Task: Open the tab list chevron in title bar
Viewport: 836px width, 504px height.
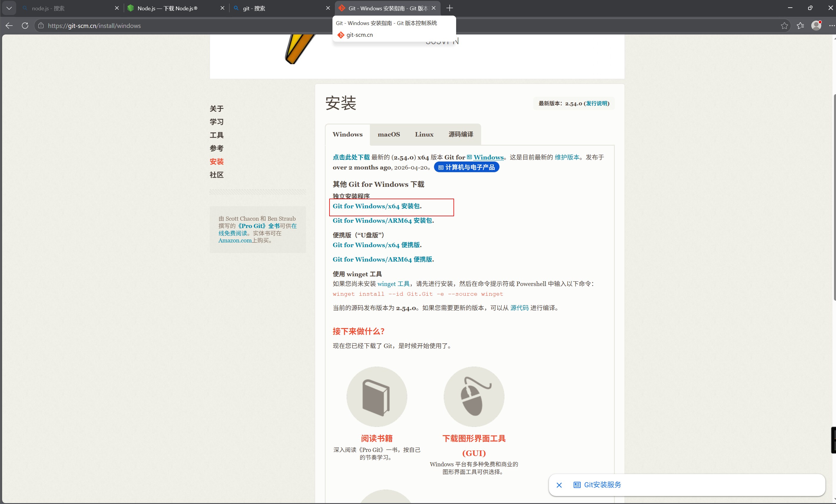Action: 9,8
